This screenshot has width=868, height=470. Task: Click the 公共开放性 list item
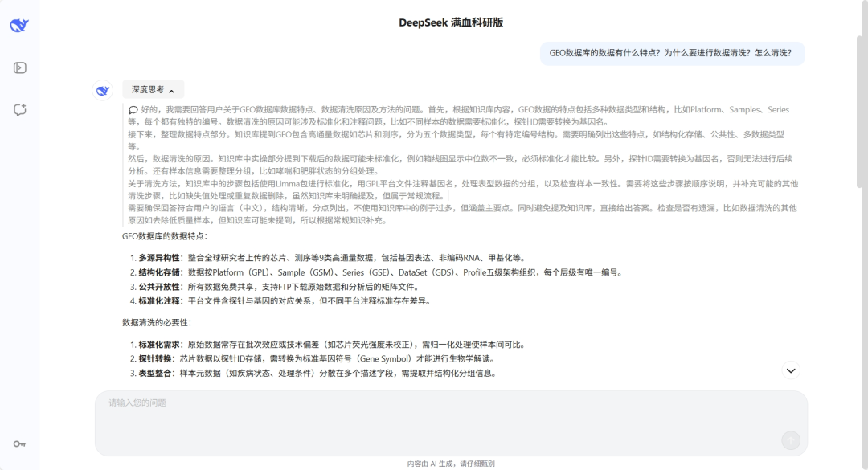tap(275, 287)
